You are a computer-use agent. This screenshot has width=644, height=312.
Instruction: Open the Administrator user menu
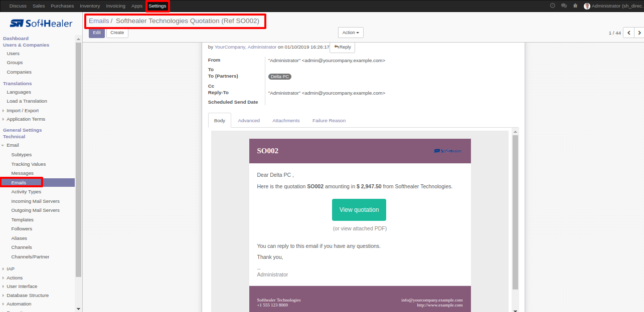coord(613,6)
